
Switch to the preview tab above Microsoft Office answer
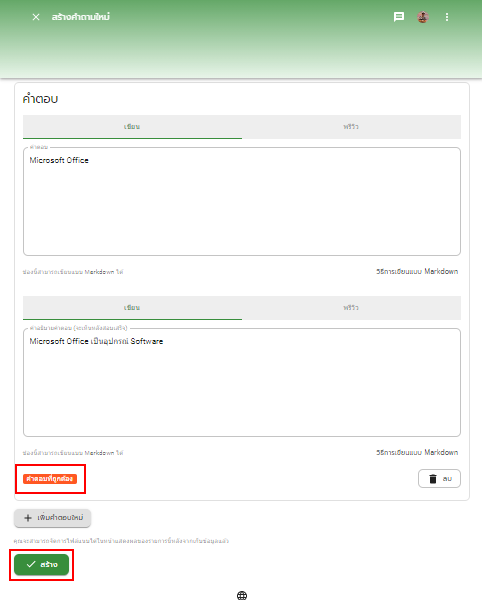pyautogui.click(x=351, y=127)
